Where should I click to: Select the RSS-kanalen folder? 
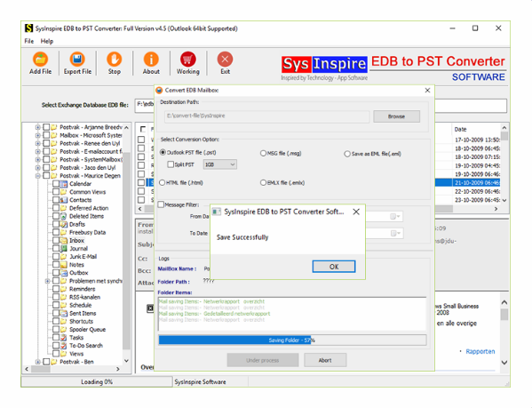[85, 298]
